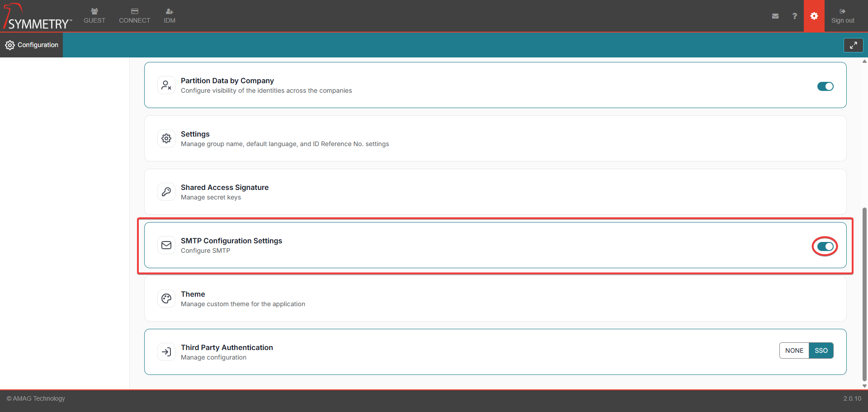Click the Partition Data user icon
This screenshot has height=412, width=868.
coord(166,85)
